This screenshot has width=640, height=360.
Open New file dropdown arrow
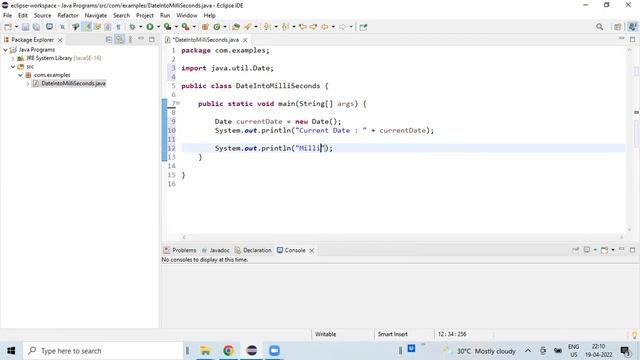click(x=16, y=27)
